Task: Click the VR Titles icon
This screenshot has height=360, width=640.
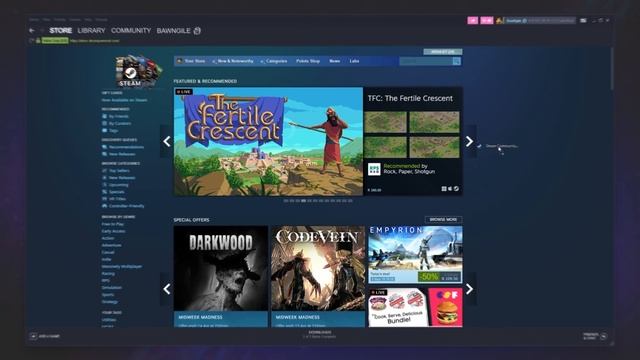Action: pyautogui.click(x=104, y=199)
